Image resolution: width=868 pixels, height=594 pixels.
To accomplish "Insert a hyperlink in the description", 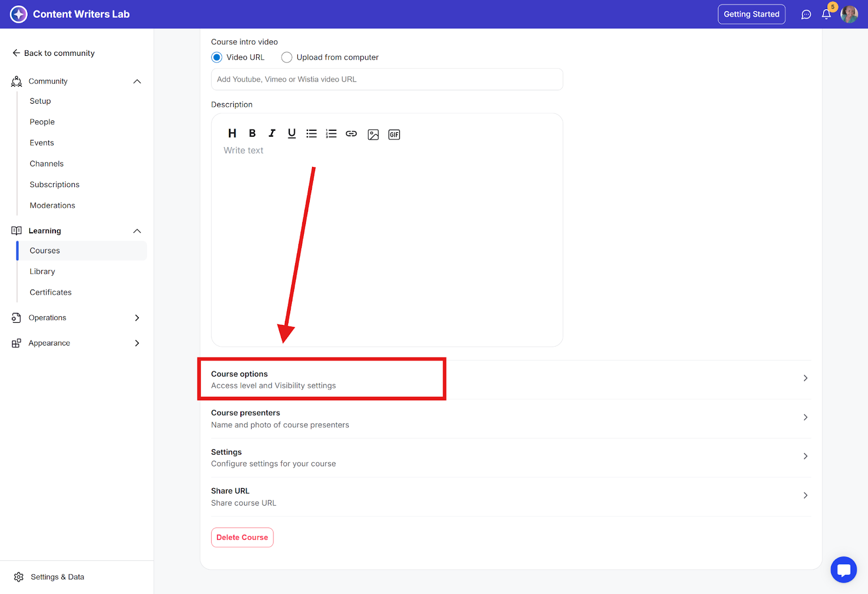I will (x=352, y=133).
